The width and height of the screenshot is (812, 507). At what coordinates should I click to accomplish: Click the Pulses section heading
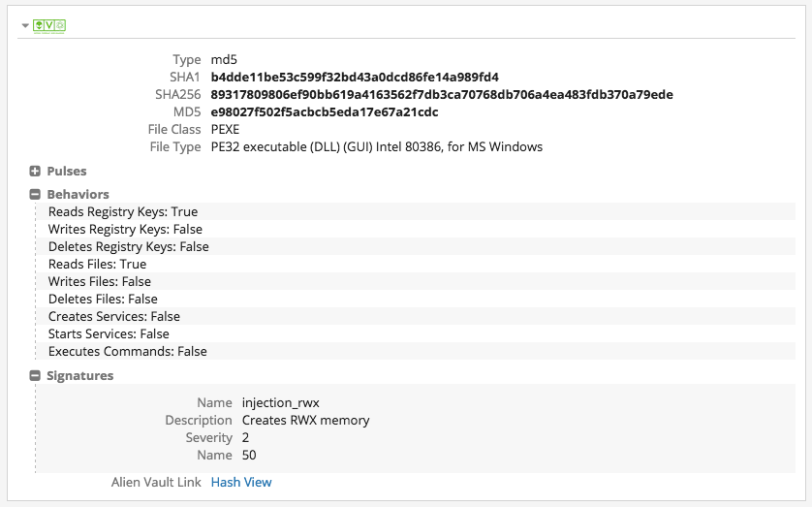coord(66,172)
